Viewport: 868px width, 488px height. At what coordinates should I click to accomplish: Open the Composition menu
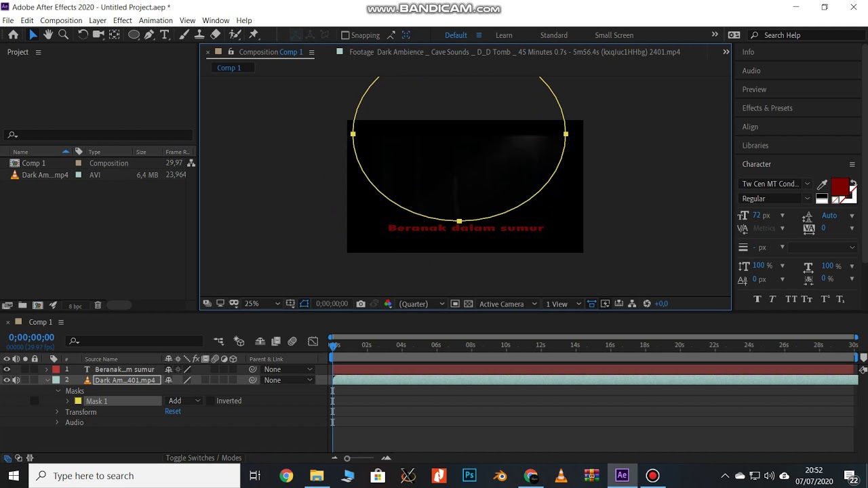click(x=61, y=20)
